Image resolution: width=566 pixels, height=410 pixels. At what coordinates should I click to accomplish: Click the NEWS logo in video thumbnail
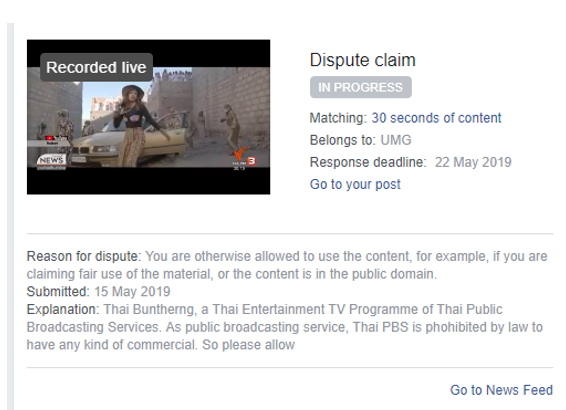click(x=51, y=161)
